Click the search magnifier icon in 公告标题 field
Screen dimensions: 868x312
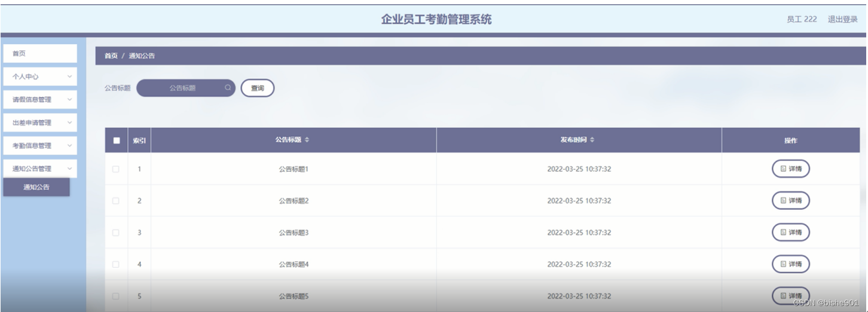(228, 88)
